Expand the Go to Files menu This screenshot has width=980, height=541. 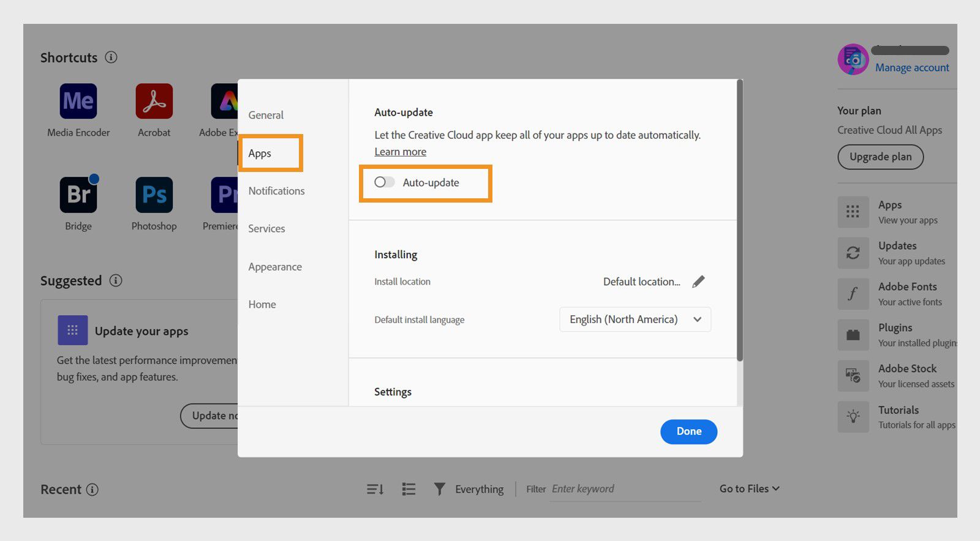tap(749, 488)
